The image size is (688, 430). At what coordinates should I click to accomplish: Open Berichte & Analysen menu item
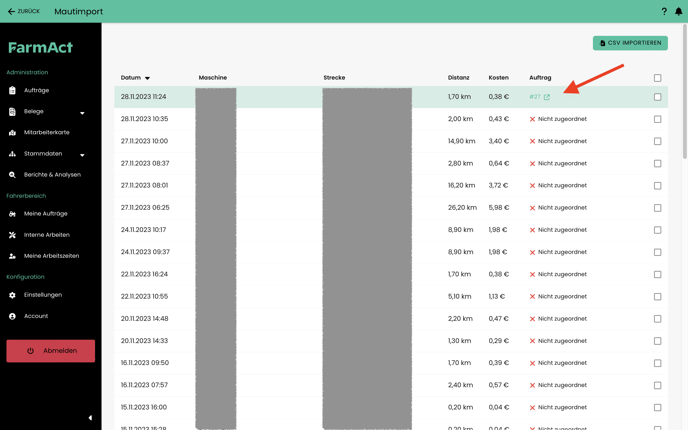(52, 175)
